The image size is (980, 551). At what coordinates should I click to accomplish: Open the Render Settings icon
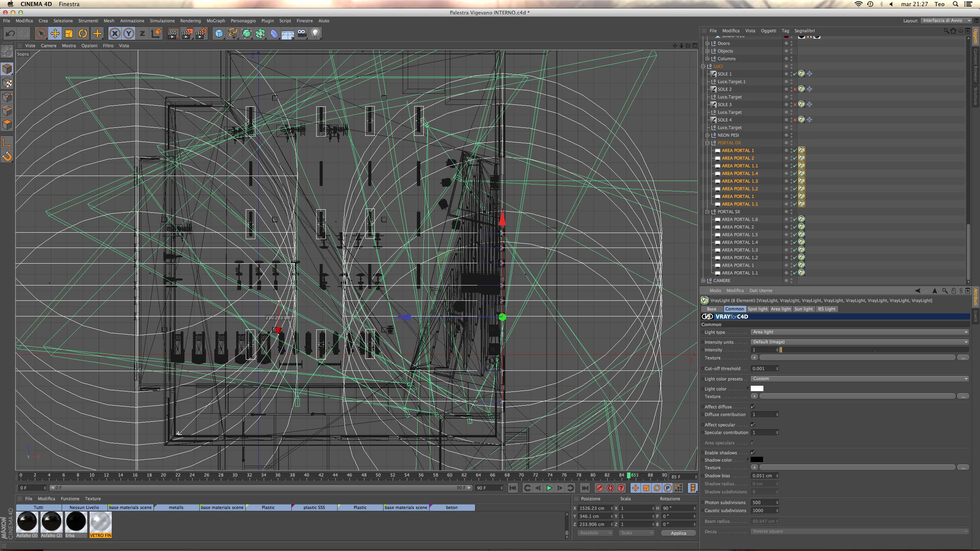(201, 34)
